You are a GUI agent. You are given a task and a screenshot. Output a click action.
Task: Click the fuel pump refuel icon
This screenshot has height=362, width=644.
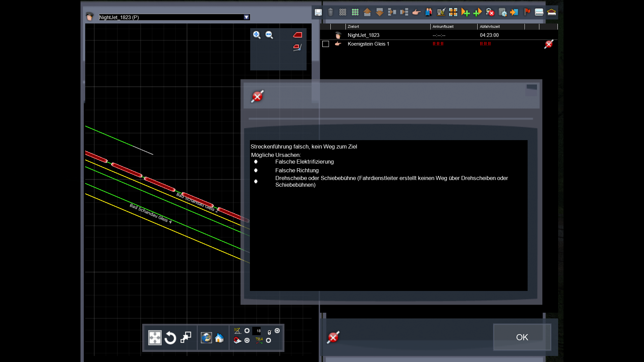[441, 12]
